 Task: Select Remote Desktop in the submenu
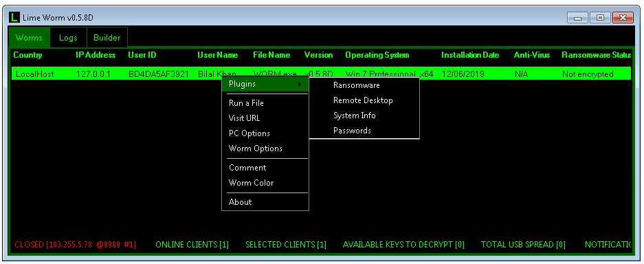(363, 100)
